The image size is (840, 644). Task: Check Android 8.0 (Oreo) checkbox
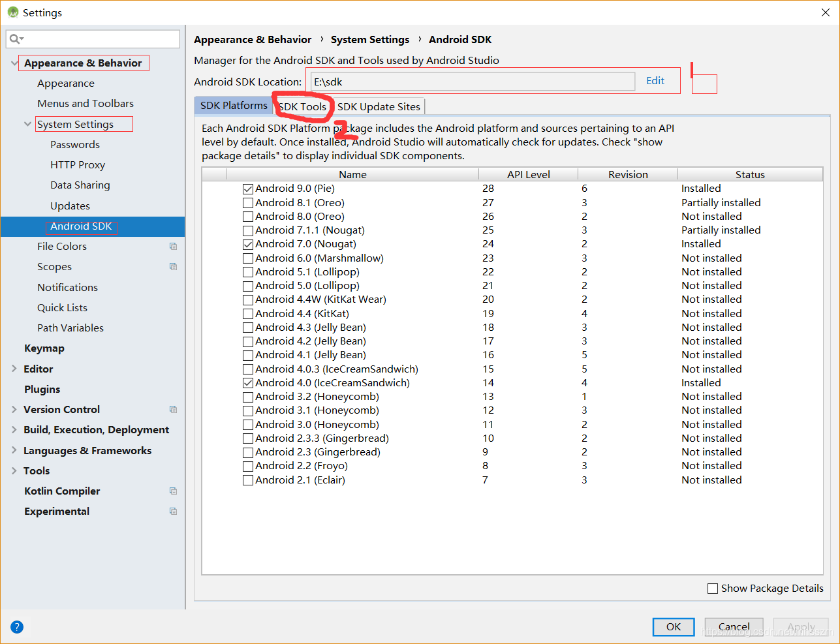pyautogui.click(x=248, y=217)
